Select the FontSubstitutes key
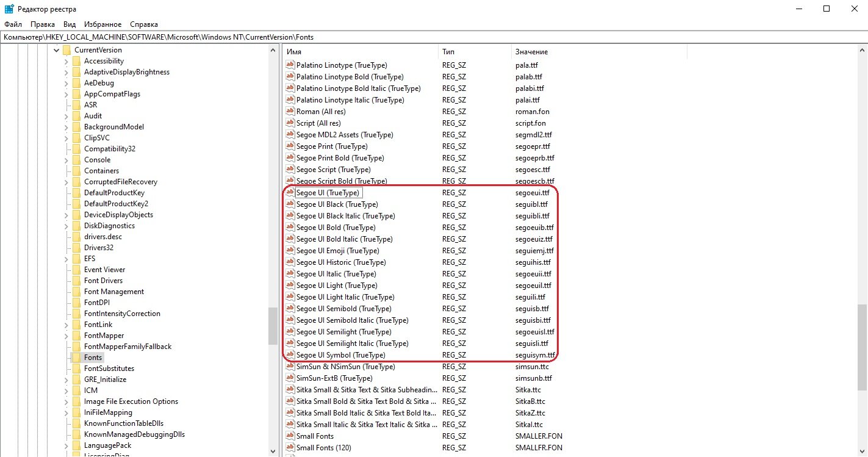 pyautogui.click(x=109, y=369)
